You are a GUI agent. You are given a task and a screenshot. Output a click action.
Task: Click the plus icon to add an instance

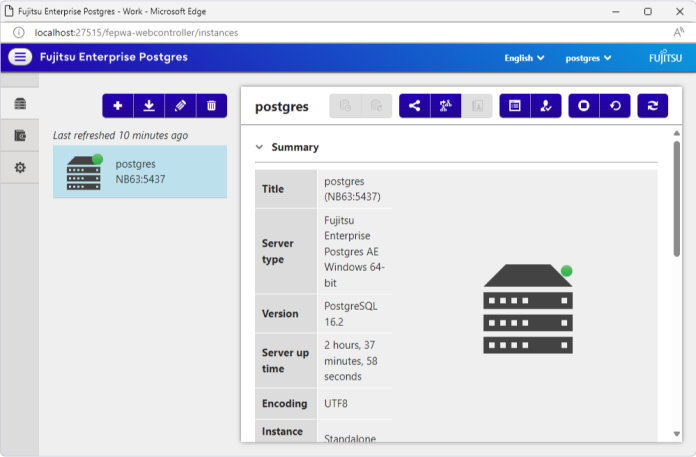118,106
